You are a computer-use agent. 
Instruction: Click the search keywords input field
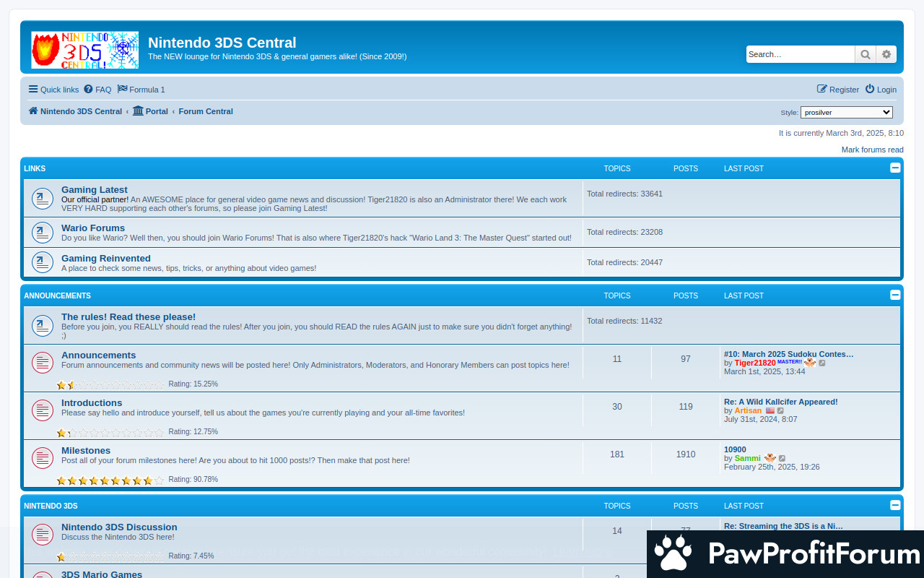801,54
